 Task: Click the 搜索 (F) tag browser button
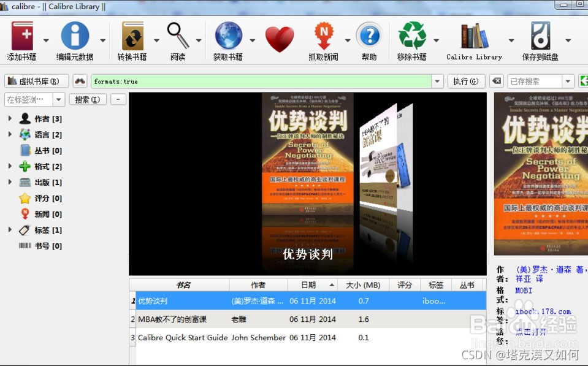(88, 100)
